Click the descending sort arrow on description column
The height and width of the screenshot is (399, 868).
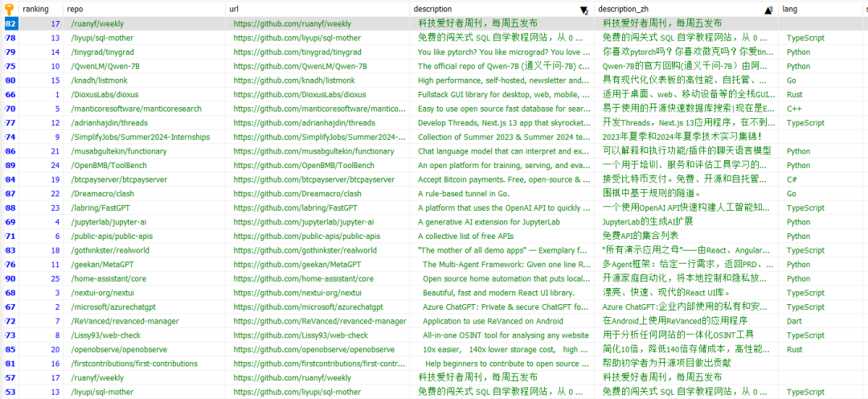[583, 10]
